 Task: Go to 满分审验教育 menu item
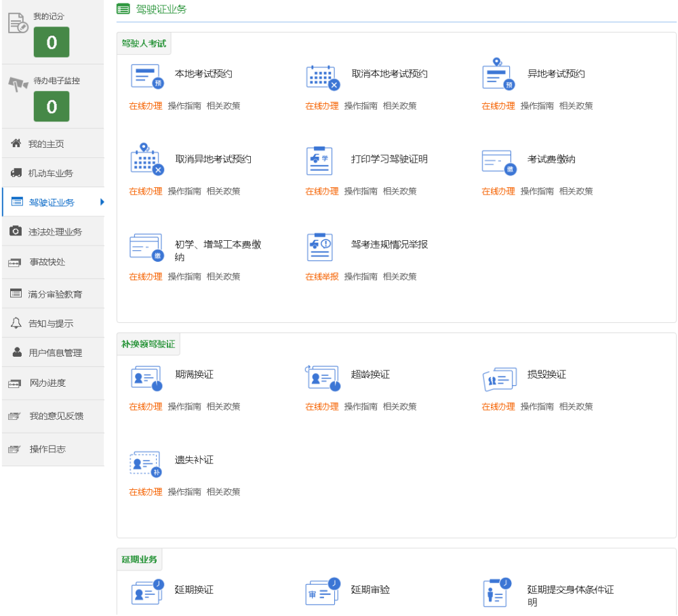(53, 294)
